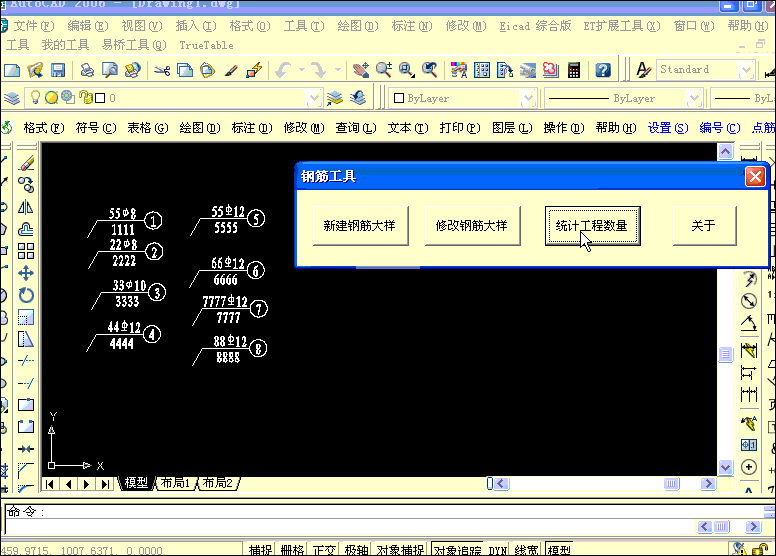This screenshot has width=776, height=556.
Task: Click the Zoom Realtime magnifier icon
Action: pyautogui.click(x=384, y=70)
